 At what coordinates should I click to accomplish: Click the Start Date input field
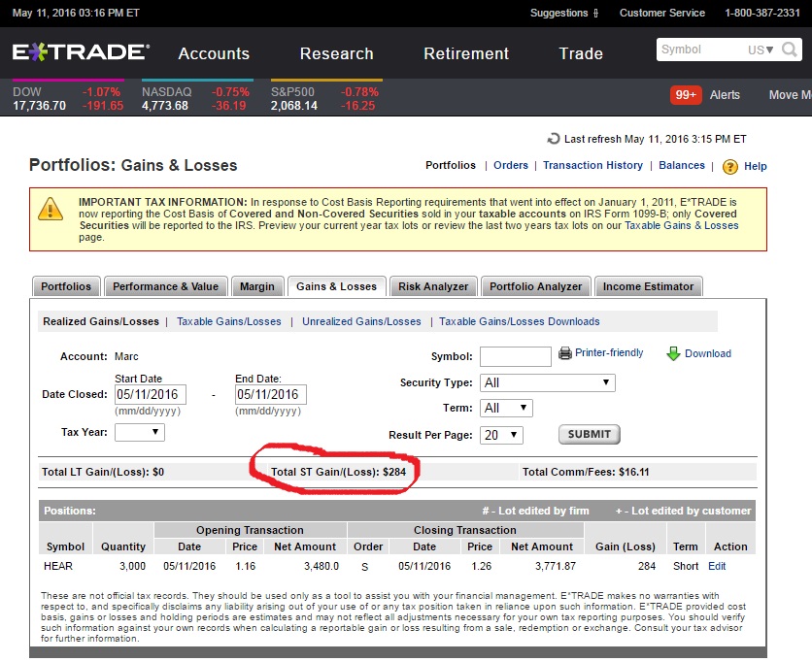point(151,394)
